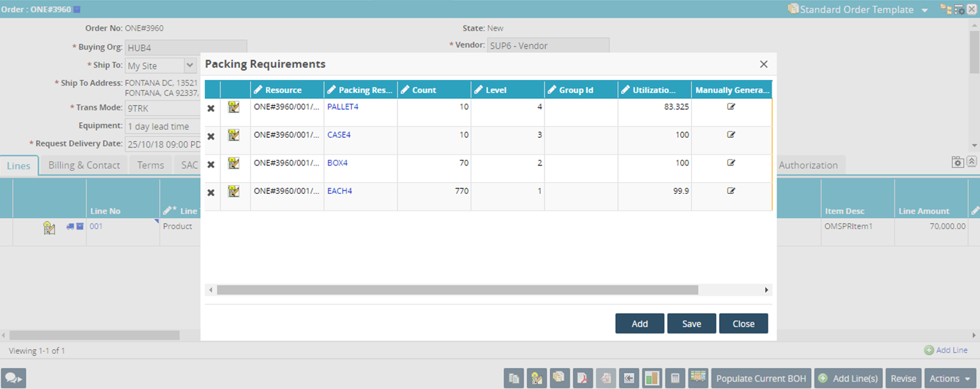The image size is (980, 389).
Task: Click the dialog horizontal scrollbar thumb
Action: 457,290
